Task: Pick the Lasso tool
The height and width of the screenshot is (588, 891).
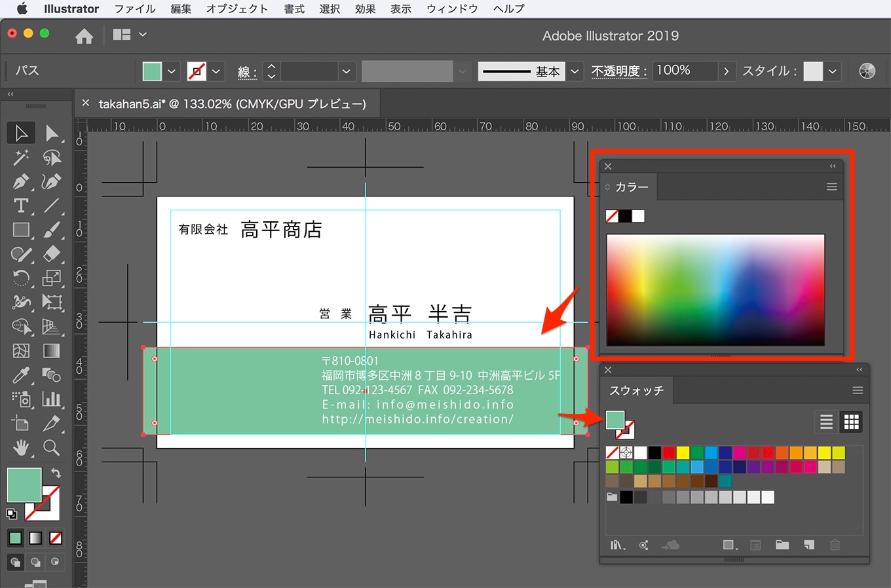Action: [52, 157]
